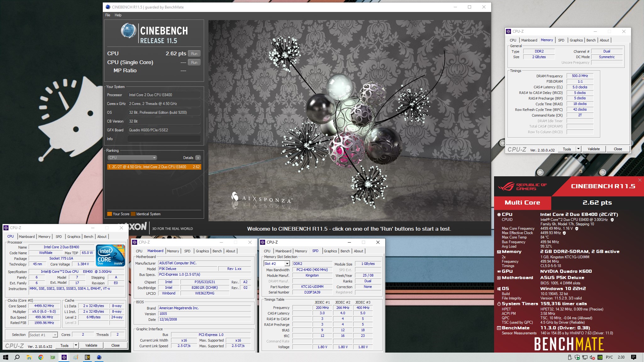Click the Max Core Frequency shield icon
This screenshot has height=362, width=644.
click(x=577, y=228)
